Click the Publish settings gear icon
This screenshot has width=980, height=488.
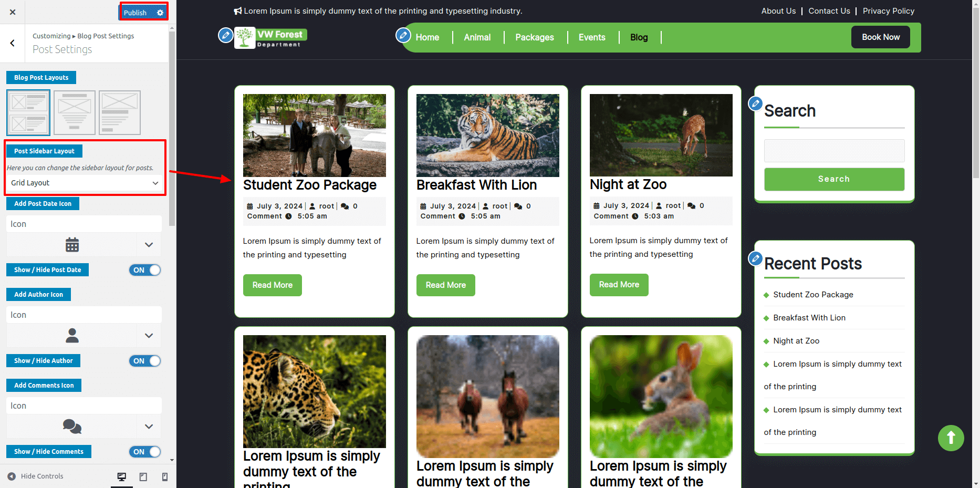[x=160, y=13]
